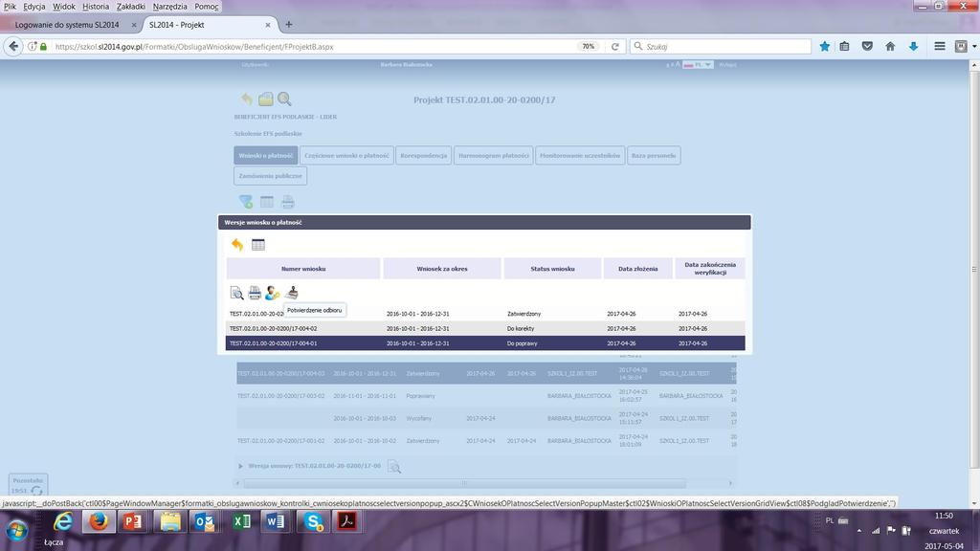Launch Internet Explorer from taskbar

click(62, 521)
